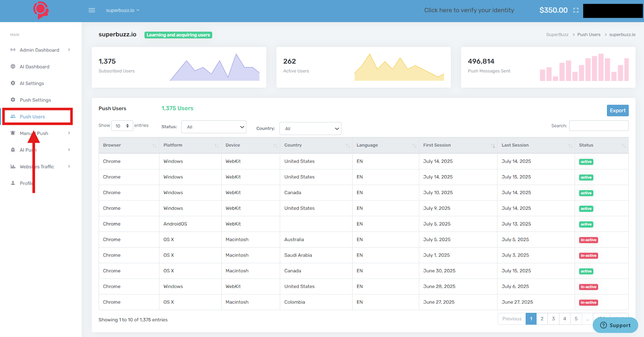Click the SuperBuzz breadcrumb link
The image size is (644, 337).
tap(557, 35)
